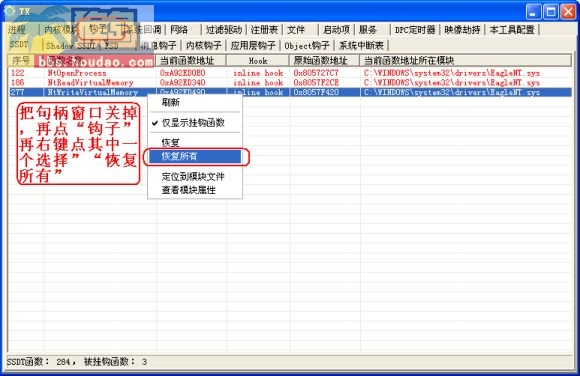This screenshot has width=580, height=376.
Task: Select the NtReadVirtualMemory row
Action: 290,83
